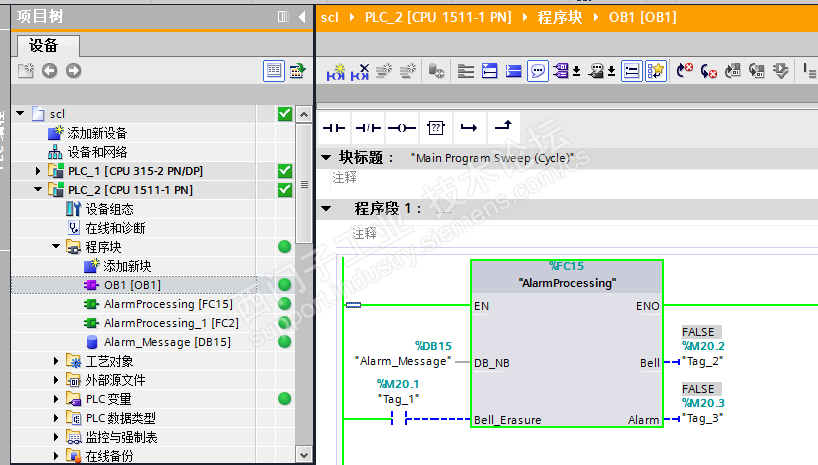Viewport: 818px width, 465px height.
Task: Click the add row toolbar icon
Action: click(x=408, y=70)
